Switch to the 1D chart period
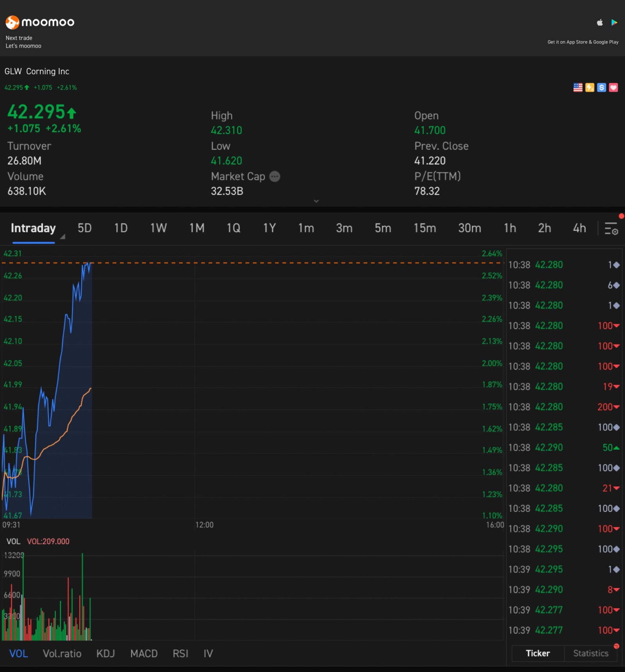 [x=121, y=228]
